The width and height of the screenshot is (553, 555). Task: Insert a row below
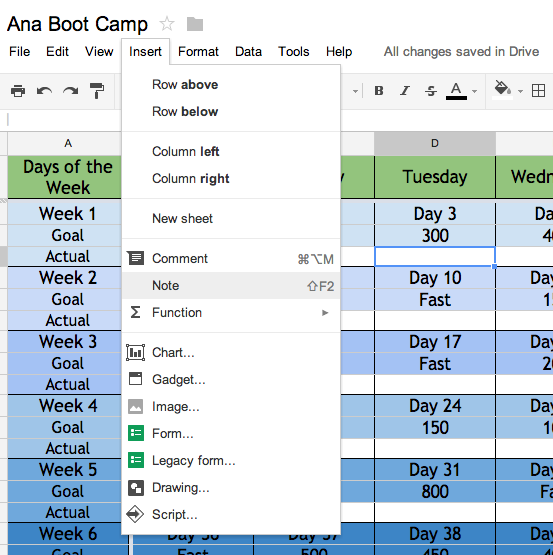tap(231, 111)
